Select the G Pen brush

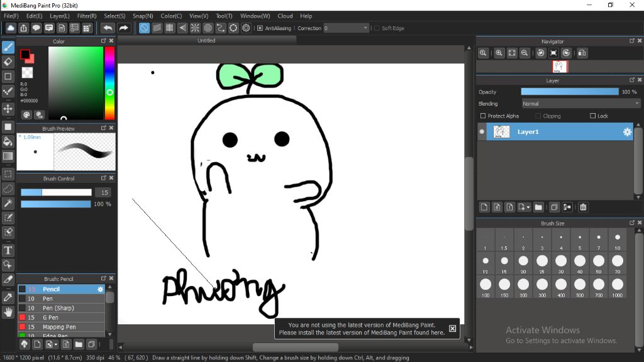[x=61, y=317]
